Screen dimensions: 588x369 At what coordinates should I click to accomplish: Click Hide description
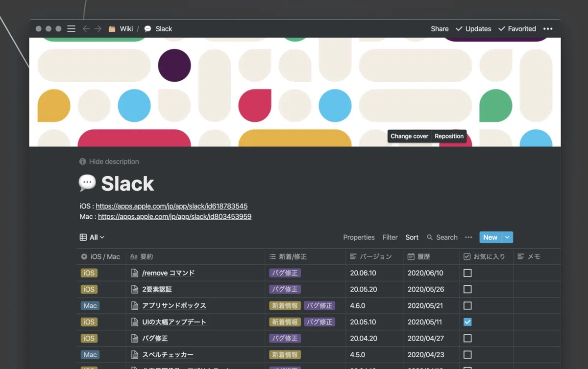tap(114, 161)
